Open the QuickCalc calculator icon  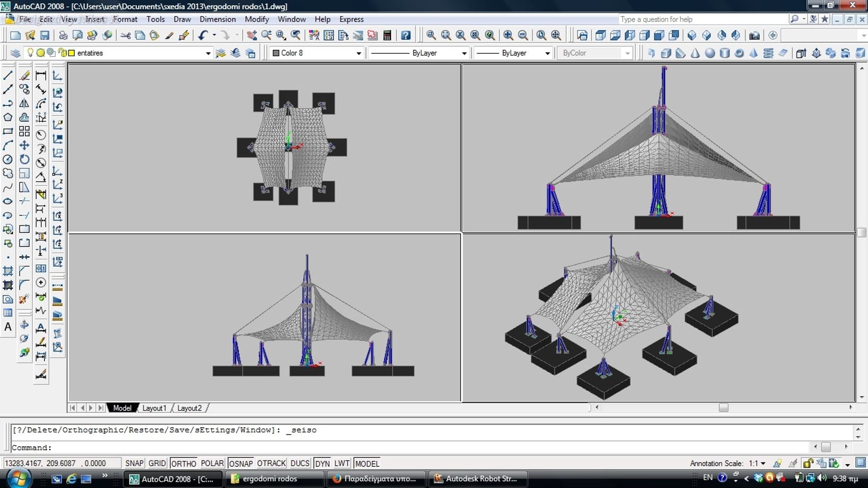point(387,35)
